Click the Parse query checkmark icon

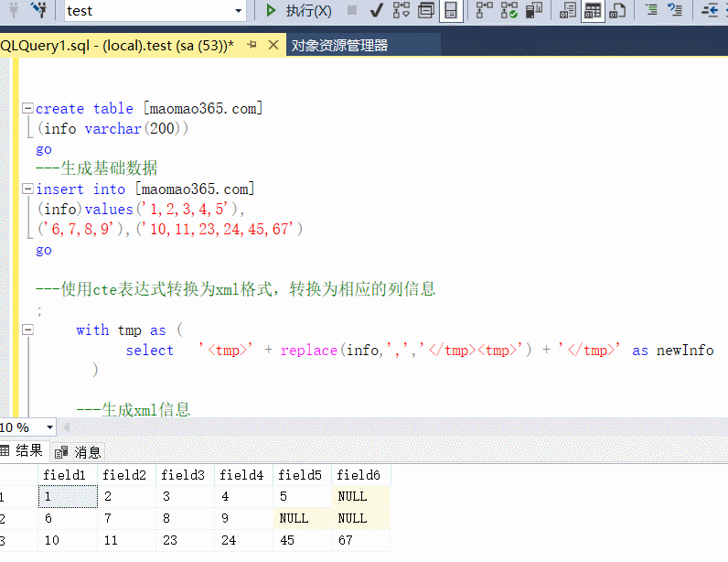pyautogui.click(x=376, y=11)
